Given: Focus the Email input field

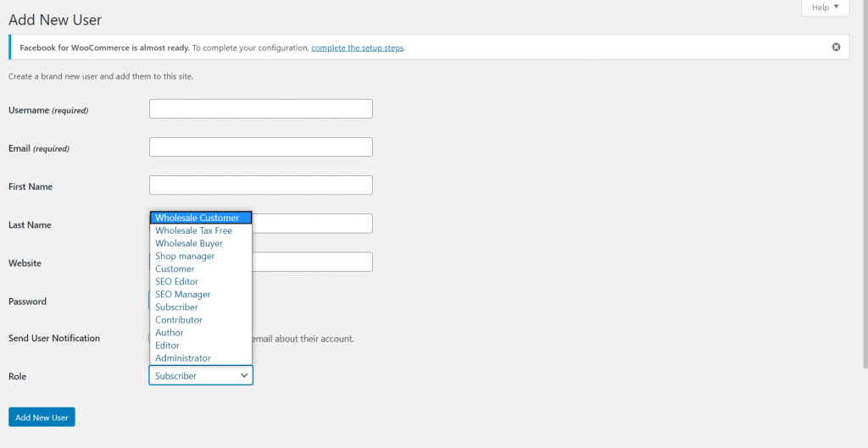Looking at the screenshot, I should 261,147.
